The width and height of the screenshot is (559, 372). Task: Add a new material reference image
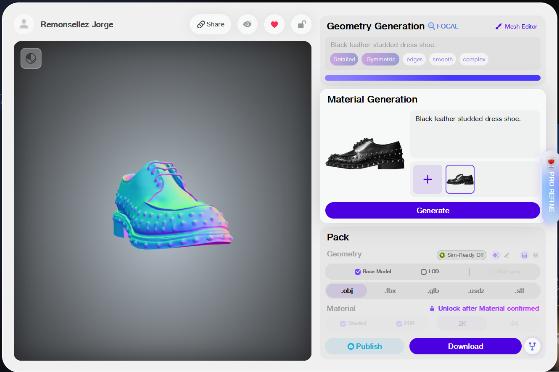tap(427, 179)
